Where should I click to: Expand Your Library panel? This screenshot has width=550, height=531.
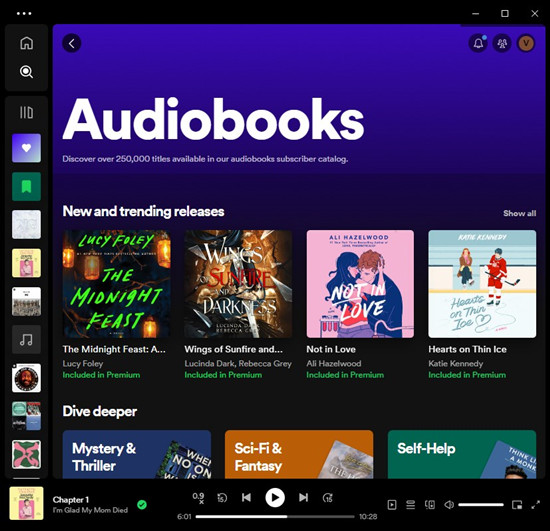click(26, 113)
